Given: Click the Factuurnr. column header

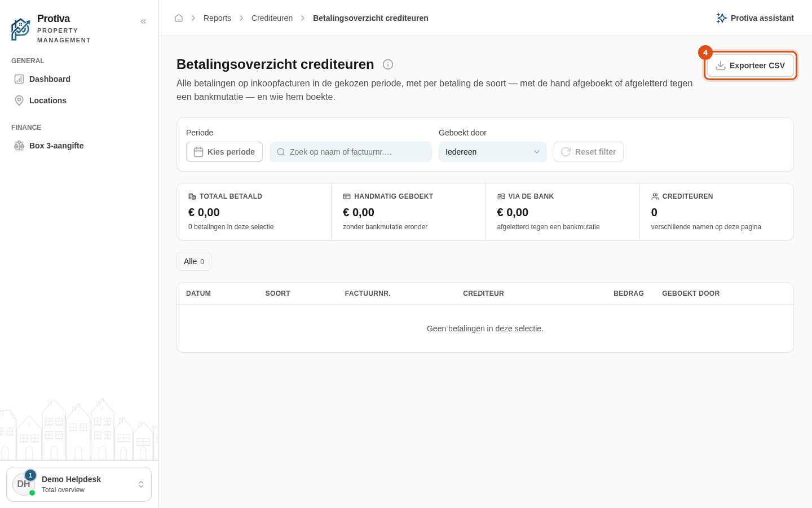Looking at the screenshot, I should pos(368,294).
